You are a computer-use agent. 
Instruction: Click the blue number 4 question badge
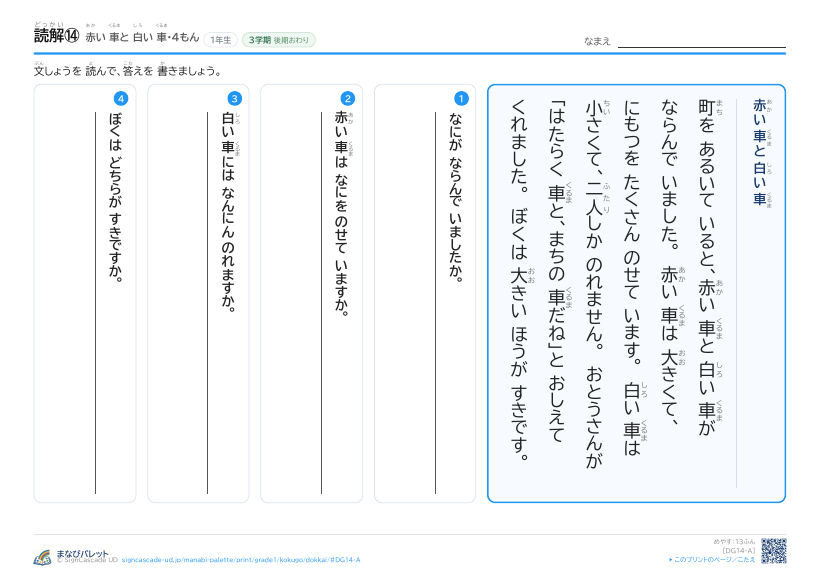click(121, 98)
